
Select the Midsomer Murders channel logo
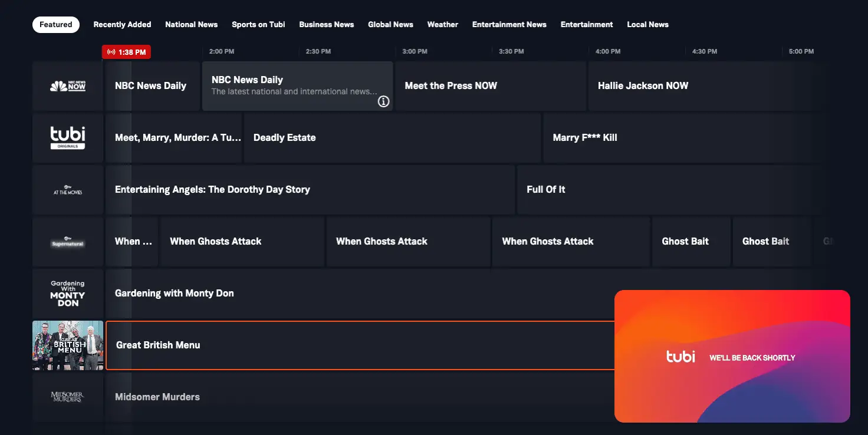[68, 397]
